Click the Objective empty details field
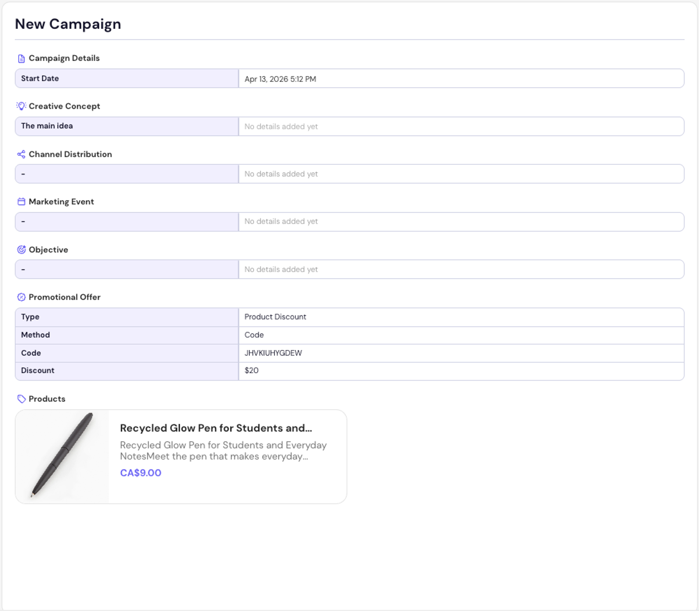The height and width of the screenshot is (616, 699). coord(461,269)
